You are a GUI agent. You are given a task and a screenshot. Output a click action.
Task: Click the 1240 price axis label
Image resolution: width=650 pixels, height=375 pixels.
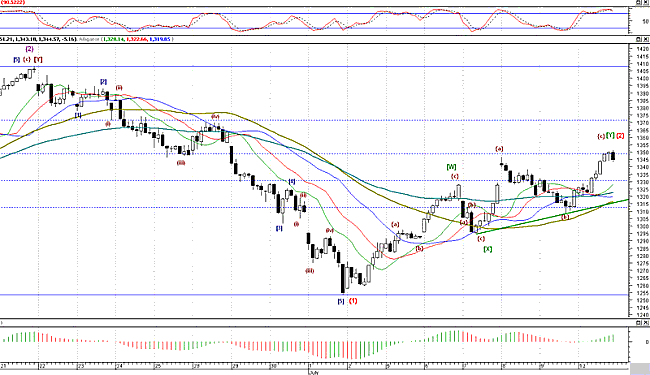(x=643, y=315)
